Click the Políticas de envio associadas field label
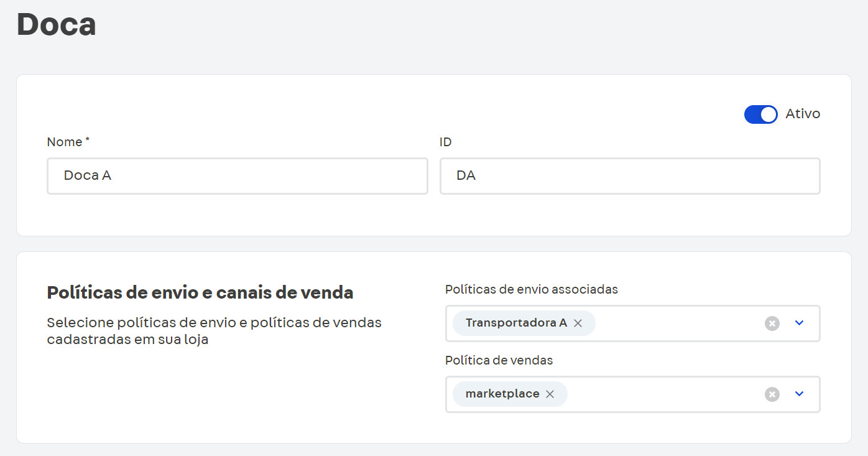The image size is (868, 456). 532,289
